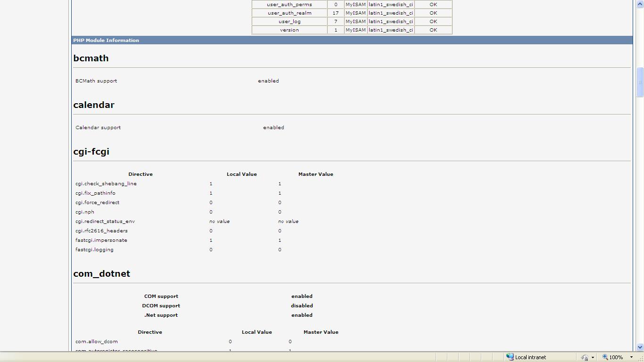Image resolution: width=644 pixels, height=362 pixels.
Task: Click the Local intranet zone icon
Action: (x=510, y=357)
